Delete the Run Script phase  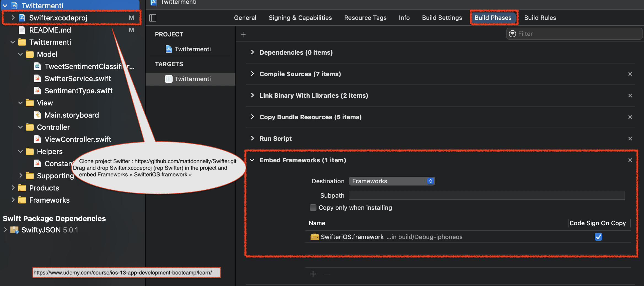point(630,139)
